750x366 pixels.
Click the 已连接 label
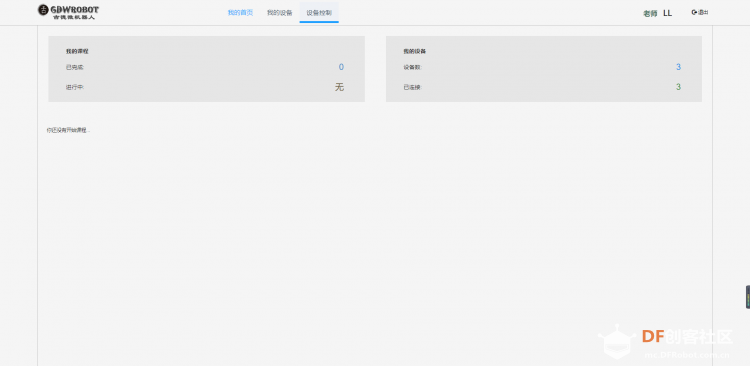click(x=412, y=88)
